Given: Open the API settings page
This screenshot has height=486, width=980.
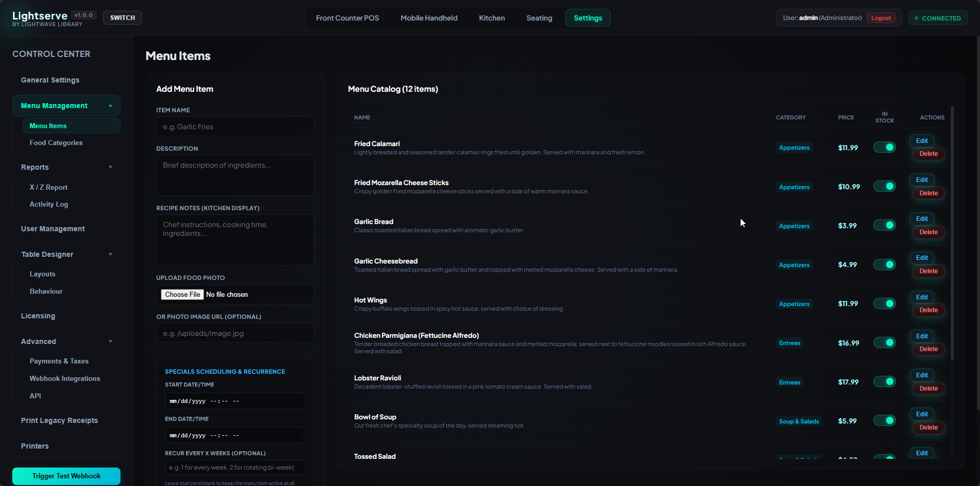Looking at the screenshot, I should pyautogui.click(x=35, y=396).
